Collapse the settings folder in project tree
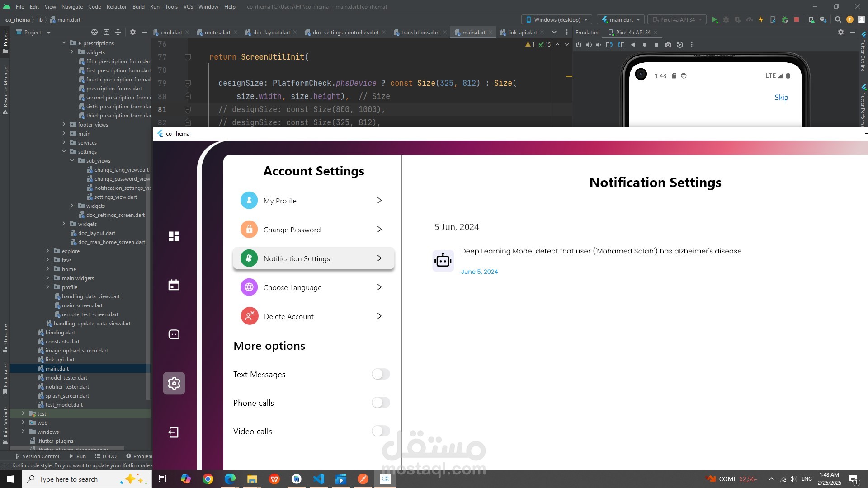 tap(64, 152)
